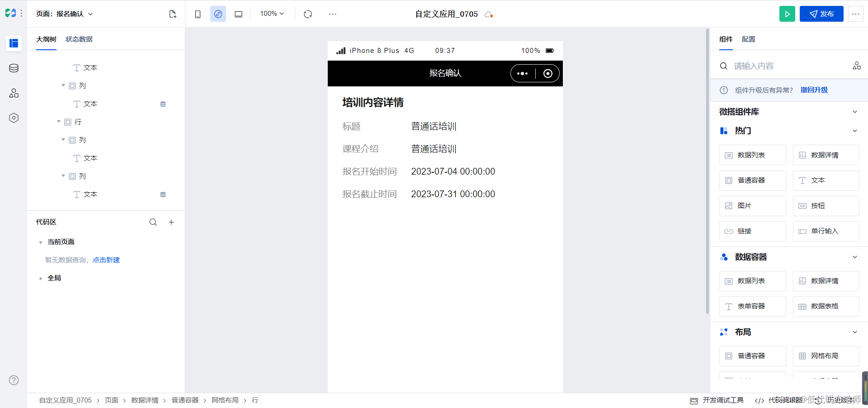Collapse the 微搭组件库 section

[x=855, y=112]
